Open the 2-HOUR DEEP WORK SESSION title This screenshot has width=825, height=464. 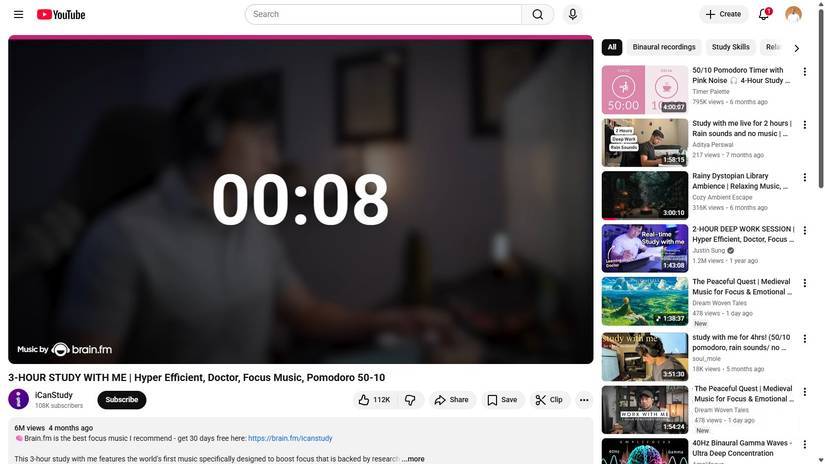click(743, 234)
